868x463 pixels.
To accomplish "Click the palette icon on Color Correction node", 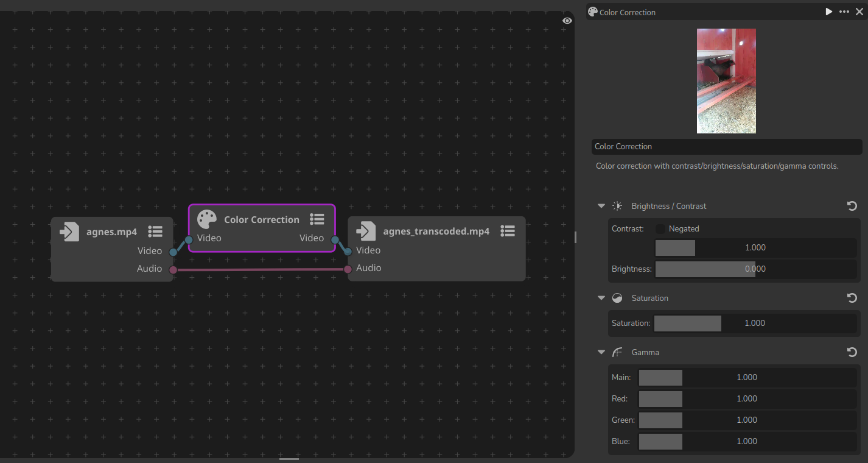I will point(207,219).
